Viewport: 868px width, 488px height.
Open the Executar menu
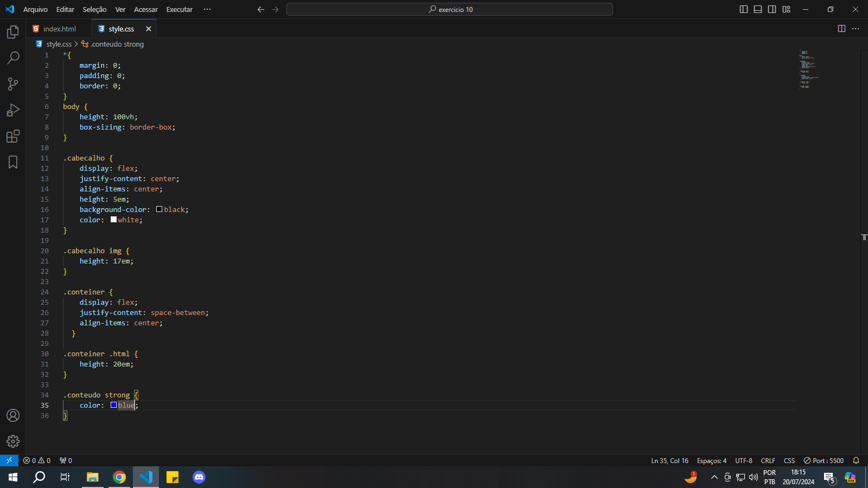click(x=180, y=9)
